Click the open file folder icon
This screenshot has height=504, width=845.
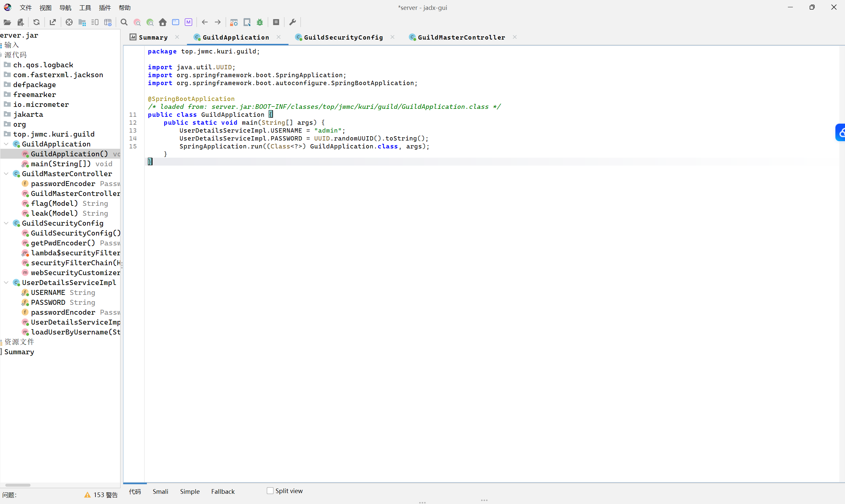7,22
